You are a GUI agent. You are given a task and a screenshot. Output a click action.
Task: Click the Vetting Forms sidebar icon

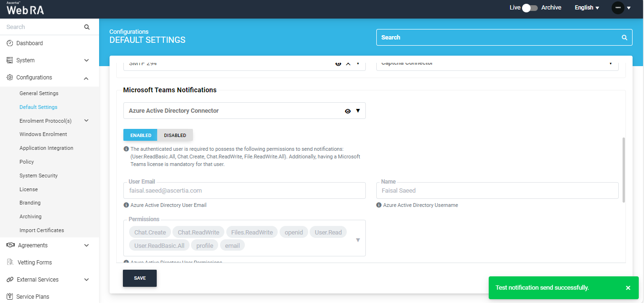(x=10, y=263)
